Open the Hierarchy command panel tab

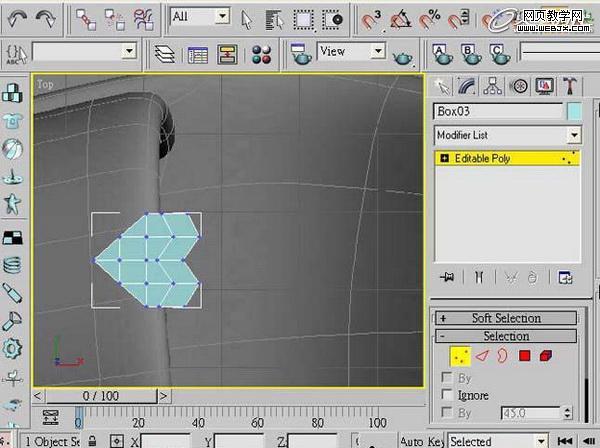pos(493,86)
